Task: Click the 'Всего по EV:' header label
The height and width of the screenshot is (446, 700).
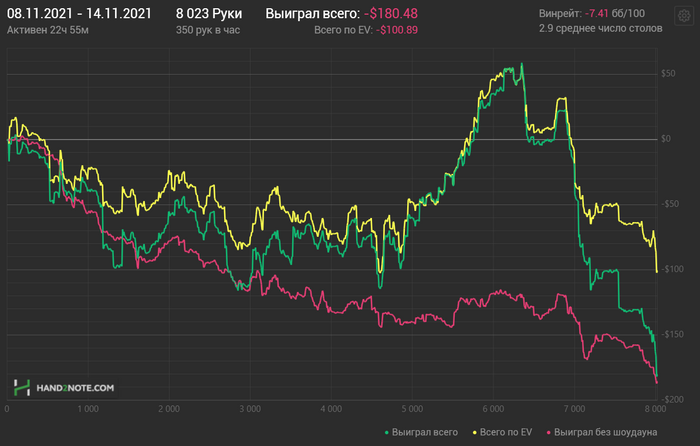Action: tap(343, 30)
